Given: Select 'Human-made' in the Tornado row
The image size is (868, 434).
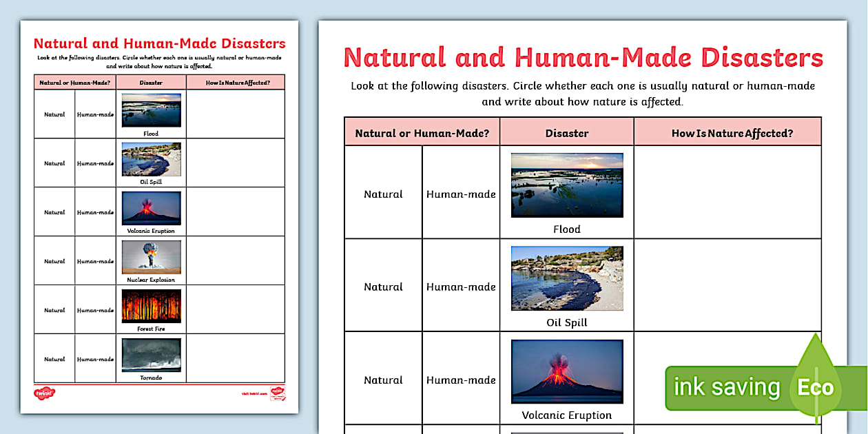Looking at the screenshot, I should (x=94, y=359).
